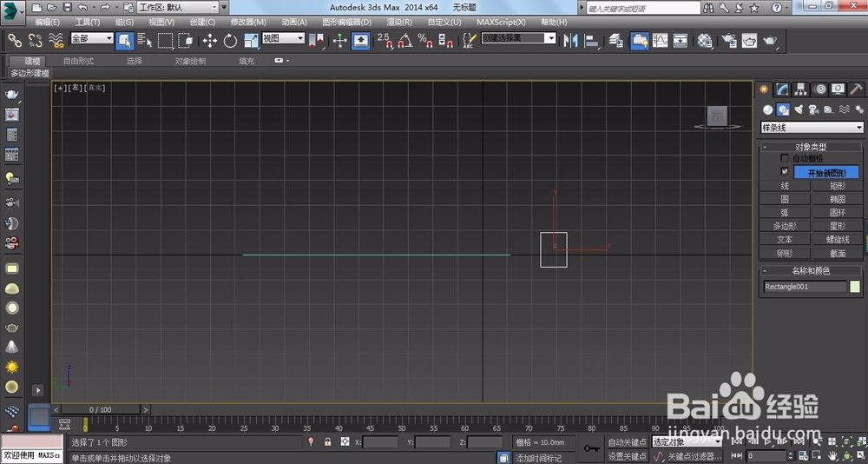Click the 星形 shape button
Image resolution: width=868 pixels, height=464 pixels.
point(838,226)
